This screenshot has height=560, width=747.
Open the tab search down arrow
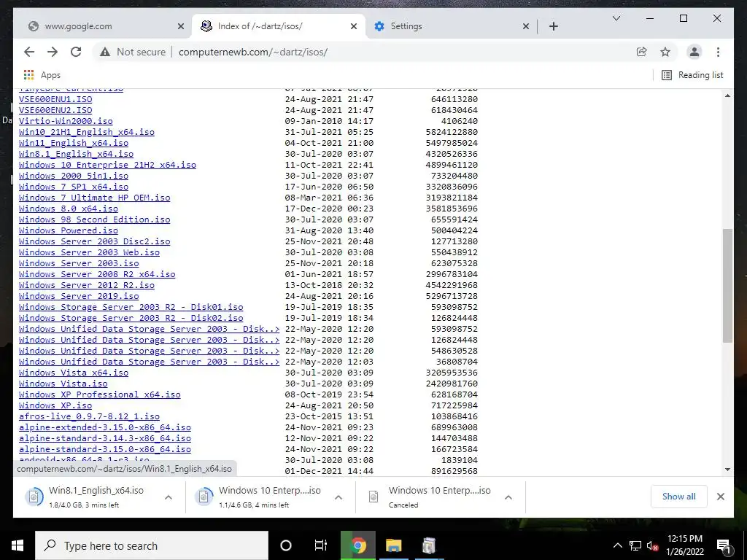(x=616, y=18)
